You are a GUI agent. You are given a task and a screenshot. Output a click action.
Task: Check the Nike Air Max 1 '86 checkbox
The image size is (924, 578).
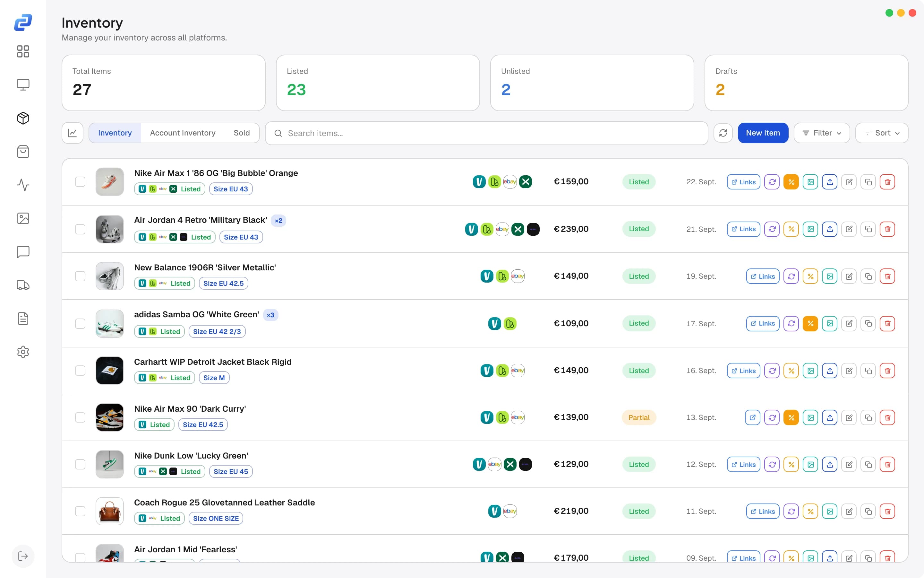pyautogui.click(x=80, y=182)
